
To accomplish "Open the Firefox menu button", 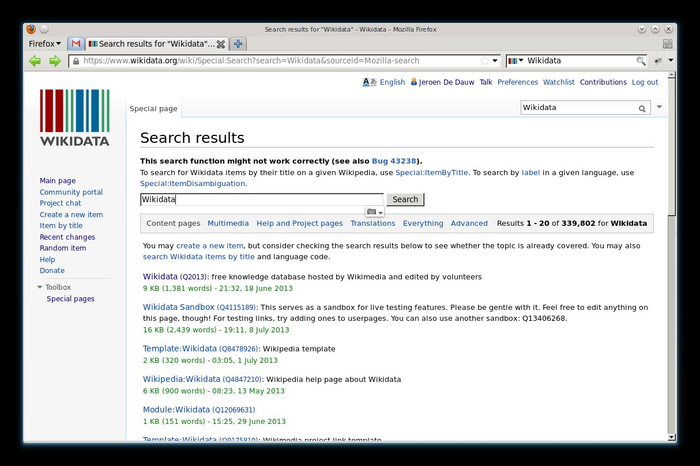I will [44, 44].
